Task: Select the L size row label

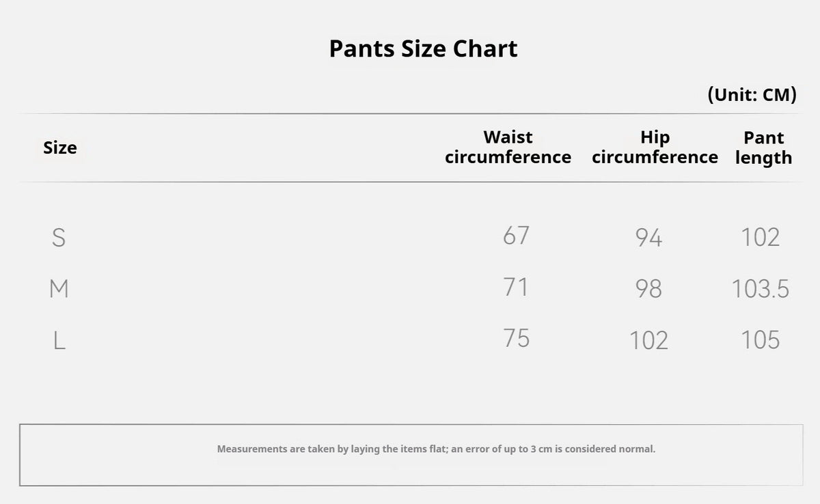Action: [x=59, y=340]
